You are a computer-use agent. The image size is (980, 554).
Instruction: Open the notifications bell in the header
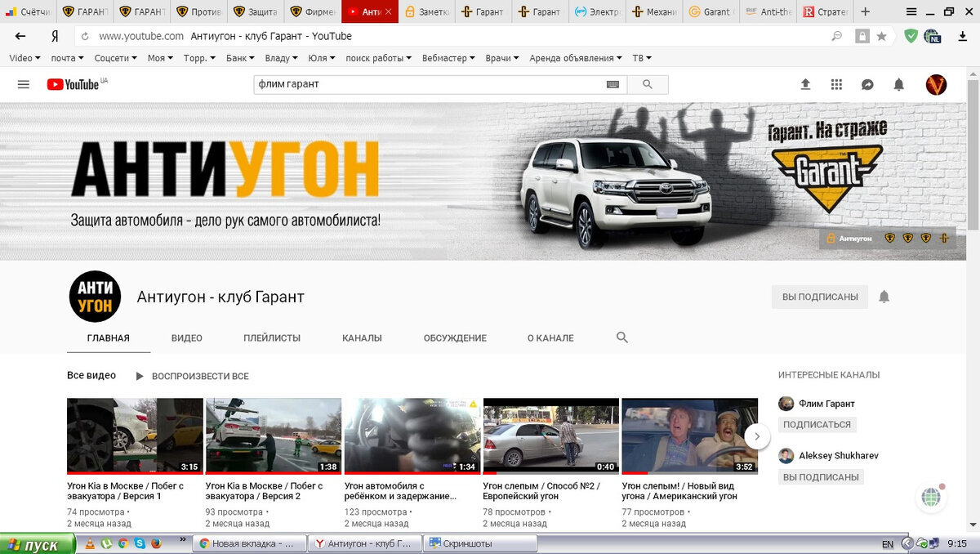point(898,84)
